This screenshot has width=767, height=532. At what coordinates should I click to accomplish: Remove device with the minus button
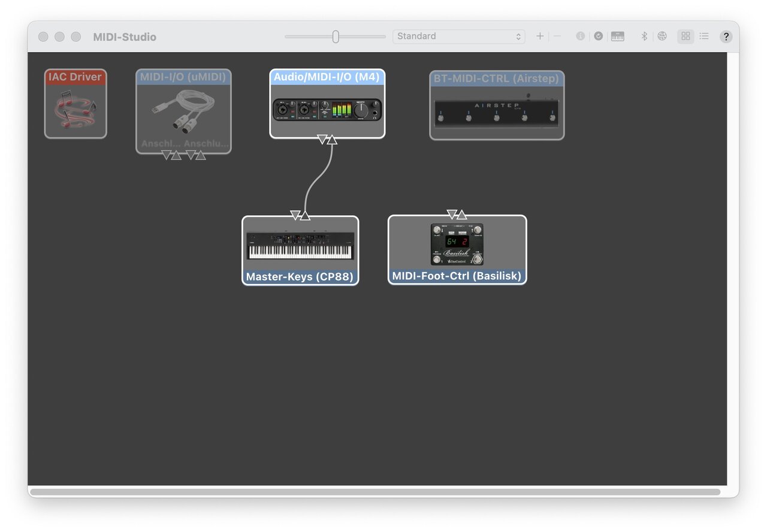[557, 37]
